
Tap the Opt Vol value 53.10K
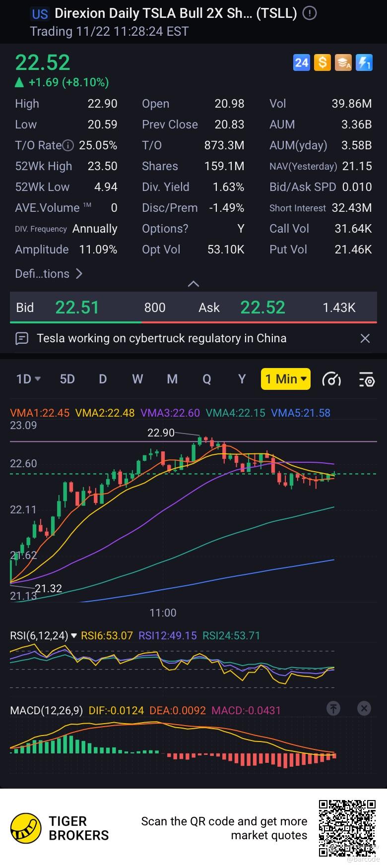pyautogui.click(x=226, y=249)
